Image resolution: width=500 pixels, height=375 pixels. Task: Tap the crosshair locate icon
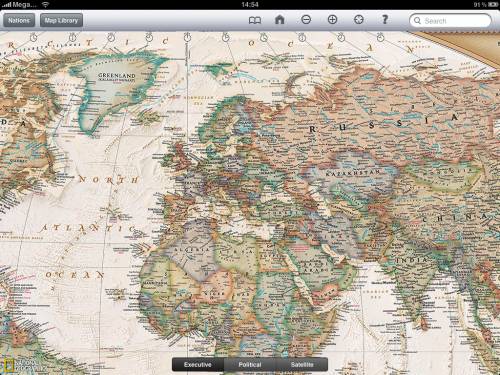(x=359, y=20)
